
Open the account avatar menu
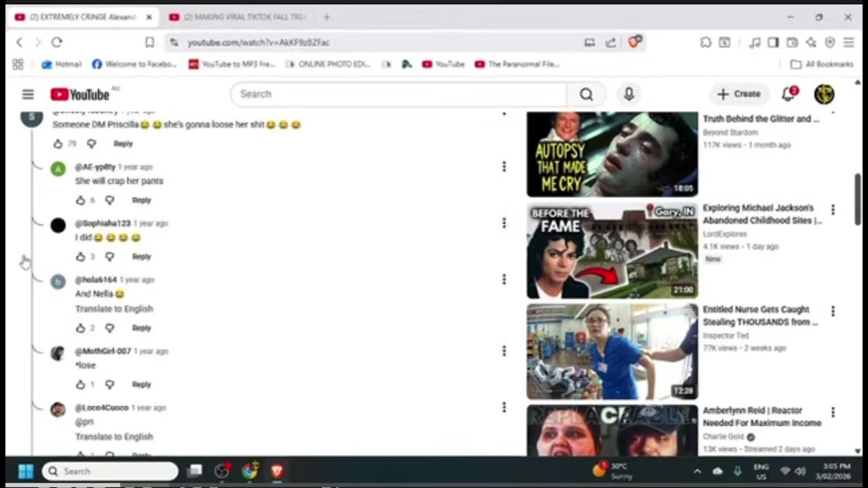pyautogui.click(x=824, y=94)
